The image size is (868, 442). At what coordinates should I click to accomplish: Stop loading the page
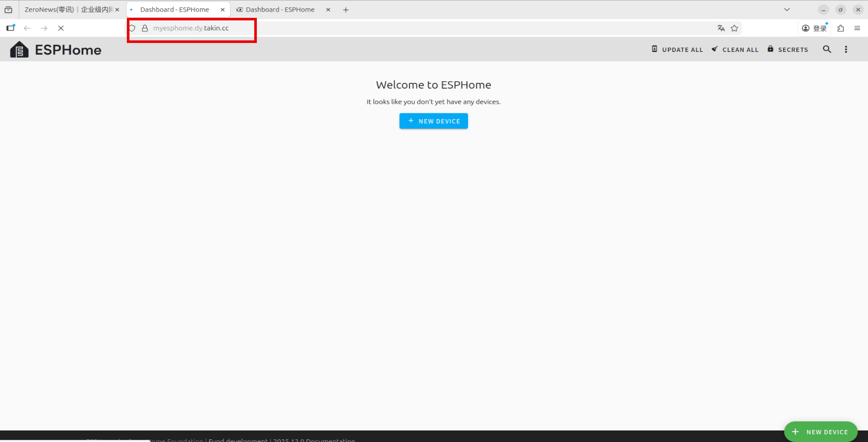pos(61,28)
